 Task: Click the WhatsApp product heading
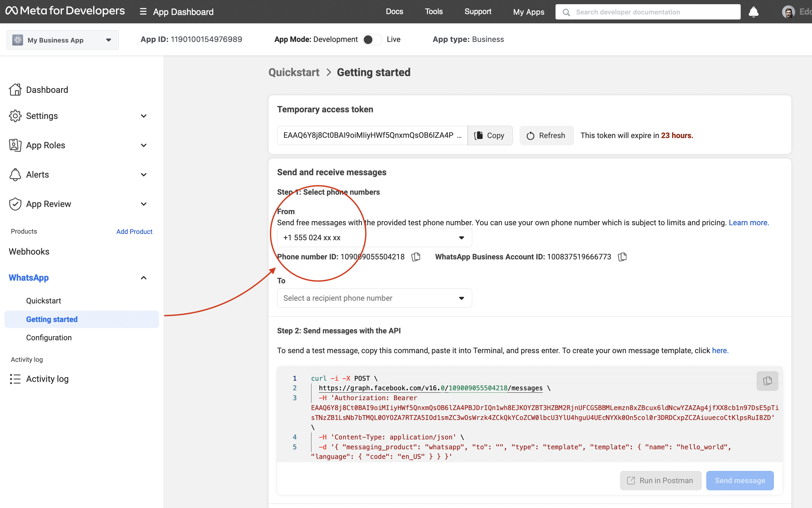coord(28,278)
